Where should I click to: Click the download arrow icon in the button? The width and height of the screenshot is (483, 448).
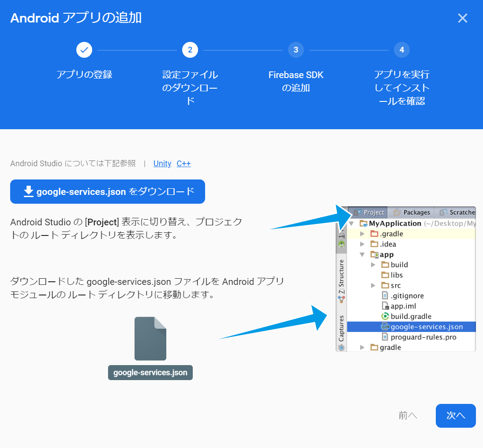[x=29, y=191]
